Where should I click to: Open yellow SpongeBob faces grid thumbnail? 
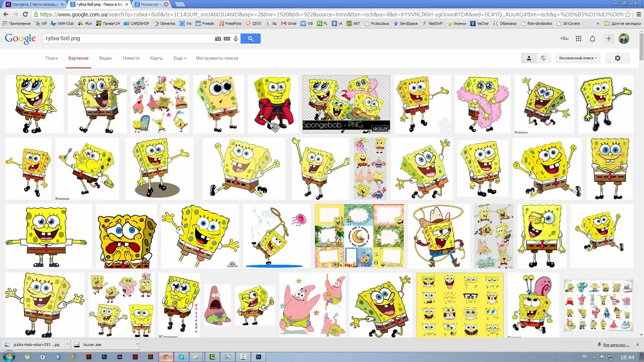[x=460, y=305]
